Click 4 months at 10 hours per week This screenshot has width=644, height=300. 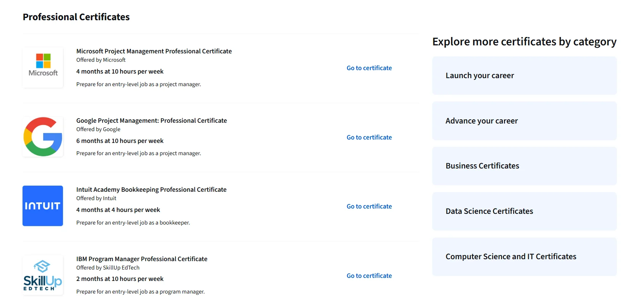point(120,71)
